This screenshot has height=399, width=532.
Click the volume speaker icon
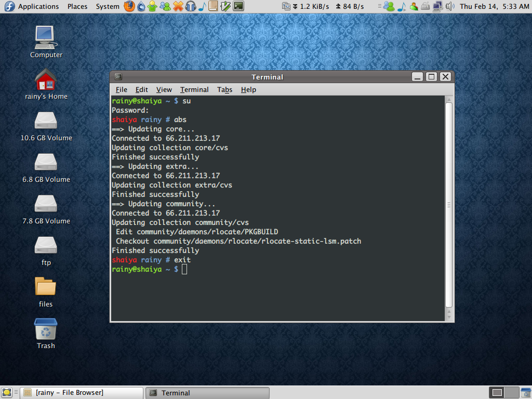pos(450,6)
